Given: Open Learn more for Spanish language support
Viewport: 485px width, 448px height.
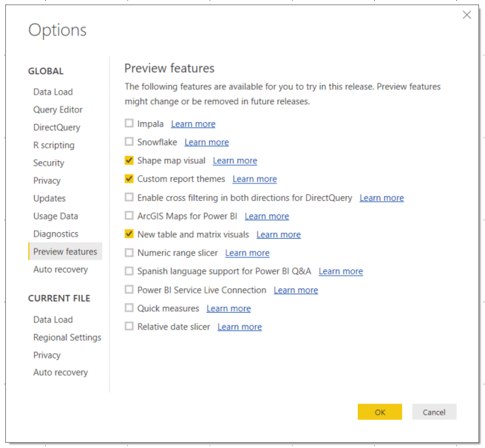Looking at the screenshot, I should pyautogui.click(x=341, y=271).
